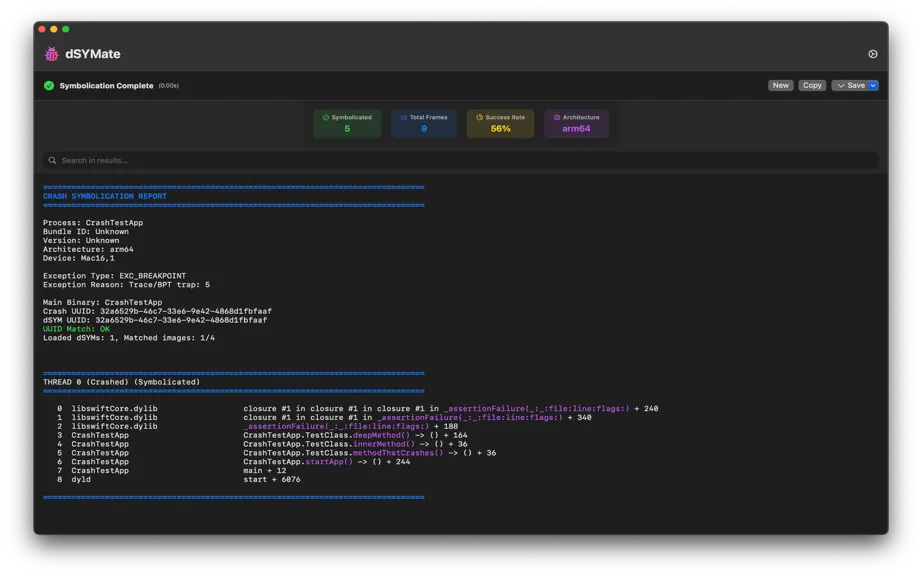Viewport: 922px width, 576px height.
Task: Click the dSYM UUID line
Action: coord(155,320)
